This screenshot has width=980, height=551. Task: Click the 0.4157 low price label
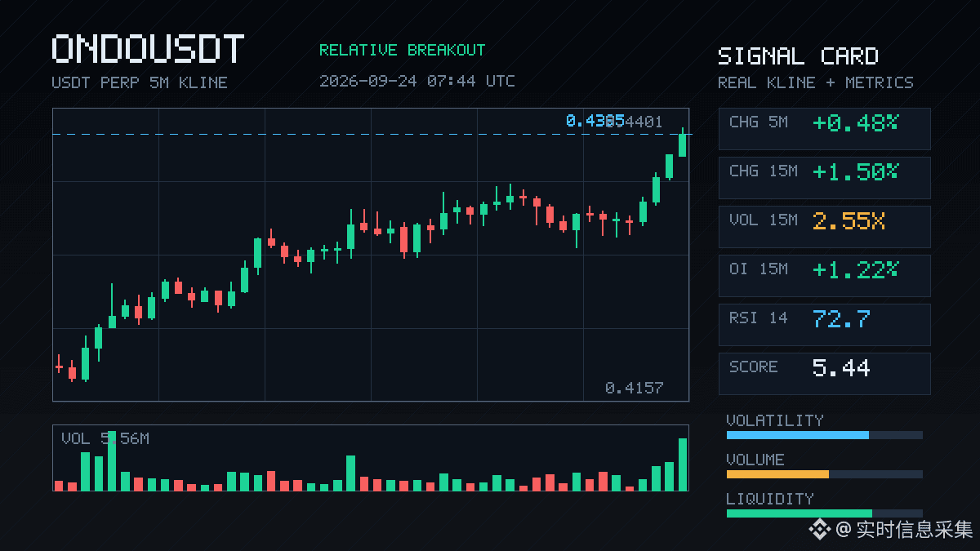coord(634,388)
